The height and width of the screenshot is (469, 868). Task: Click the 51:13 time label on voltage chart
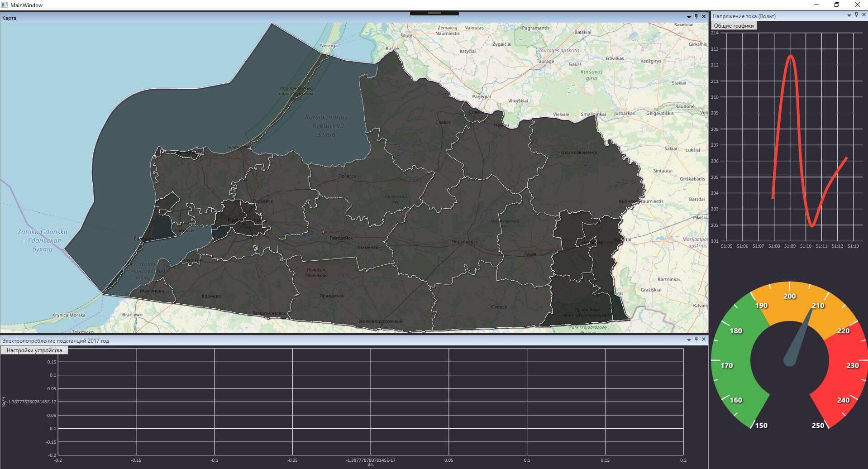pyautogui.click(x=853, y=246)
